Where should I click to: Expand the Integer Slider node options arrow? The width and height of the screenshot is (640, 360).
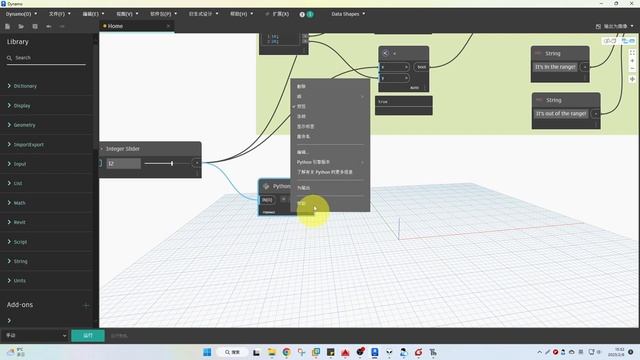click(102, 149)
